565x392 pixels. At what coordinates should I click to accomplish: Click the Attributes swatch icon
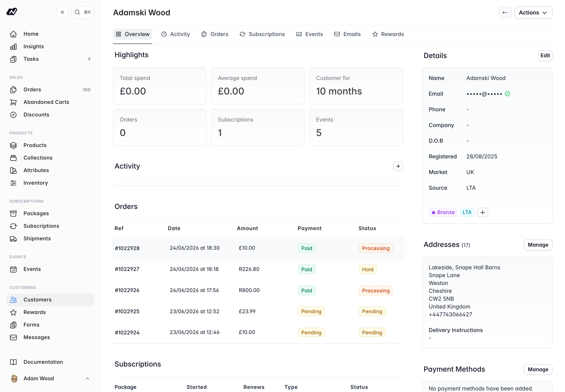click(x=13, y=170)
